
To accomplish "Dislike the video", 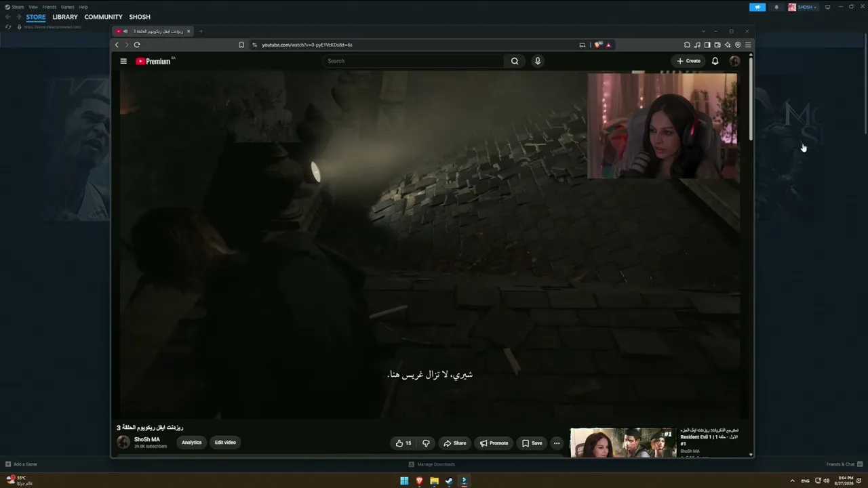I will (426, 443).
